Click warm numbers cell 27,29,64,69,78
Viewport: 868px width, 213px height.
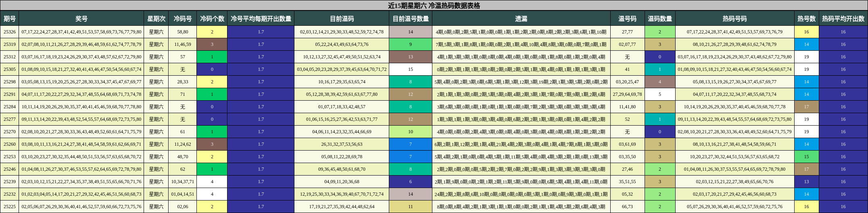pyautogui.click(x=627, y=94)
